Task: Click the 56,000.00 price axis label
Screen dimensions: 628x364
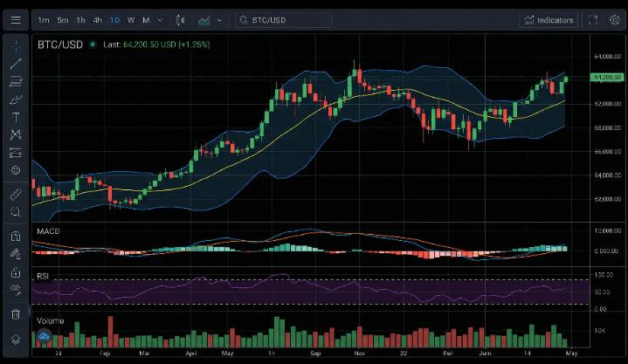Action: tap(608, 151)
